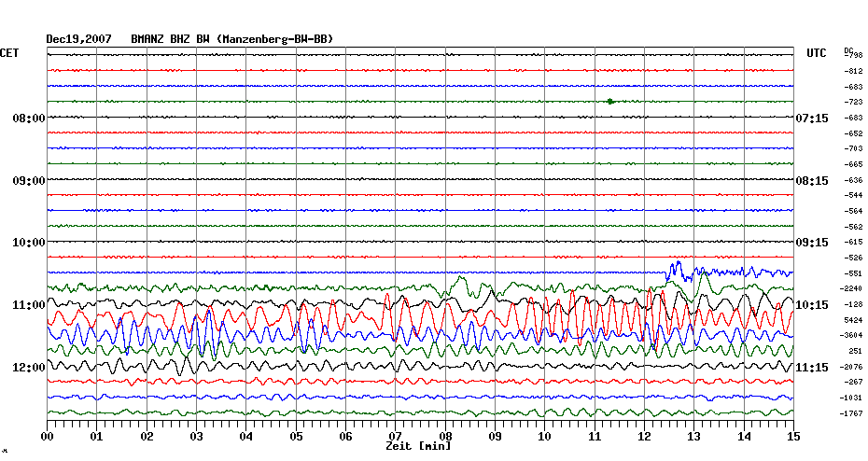Select the DC offset value -665
This screenshot has height=461, width=868.
[853, 165]
